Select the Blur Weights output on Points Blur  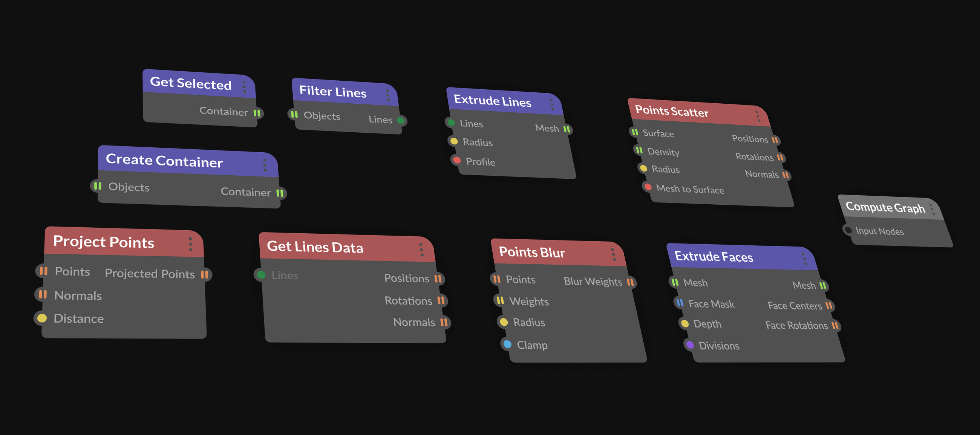[x=631, y=282]
